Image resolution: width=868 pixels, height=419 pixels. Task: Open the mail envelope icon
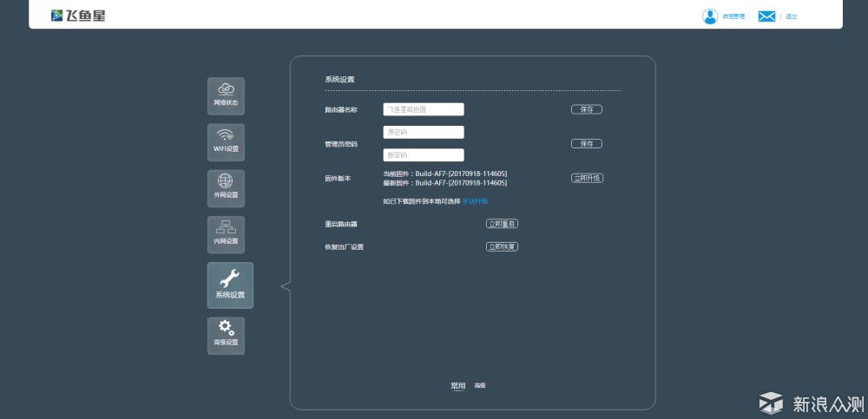click(766, 16)
